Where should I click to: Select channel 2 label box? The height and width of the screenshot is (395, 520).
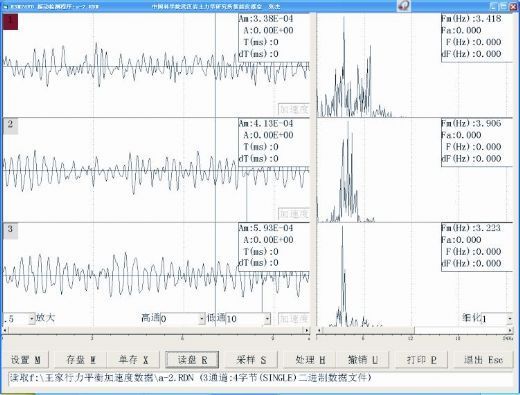click(x=10, y=126)
